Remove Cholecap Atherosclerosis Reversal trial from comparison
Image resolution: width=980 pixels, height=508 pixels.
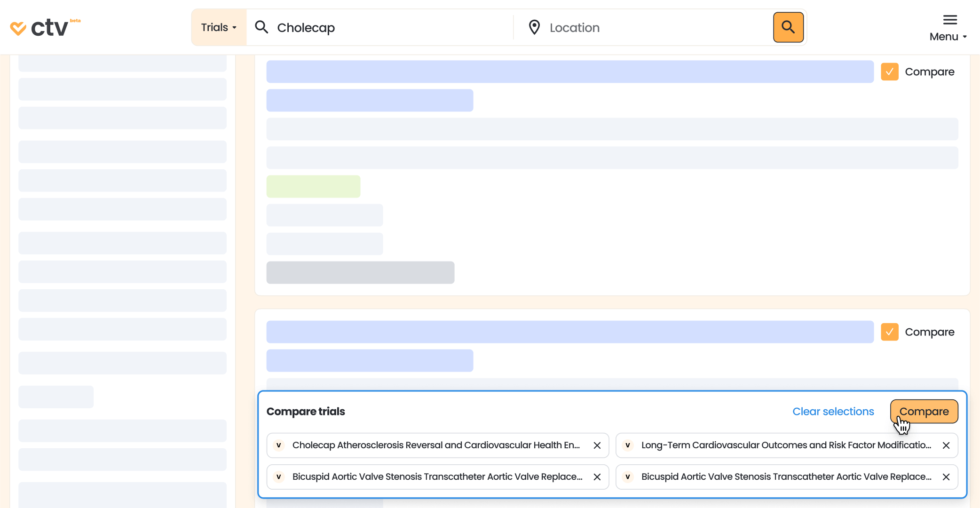coord(597,445)
